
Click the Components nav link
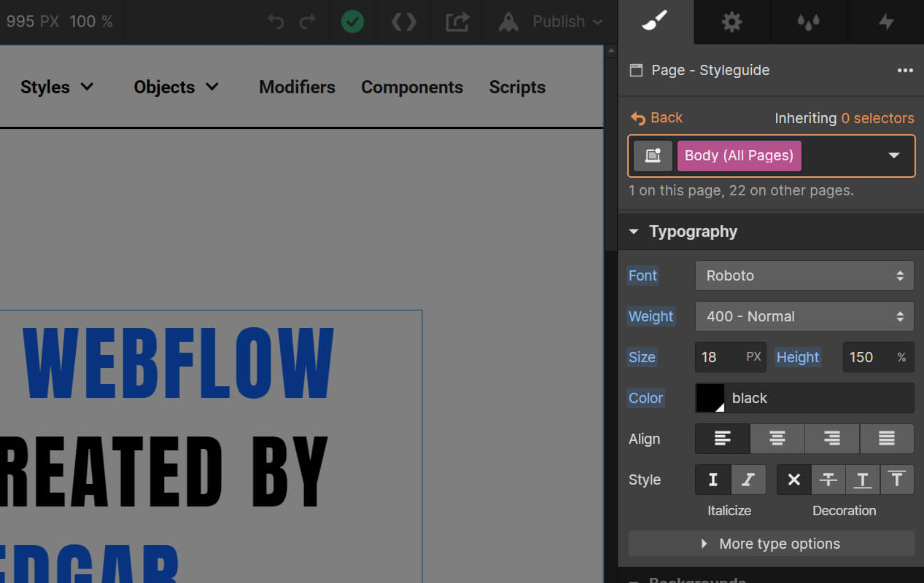click(412, 87)
